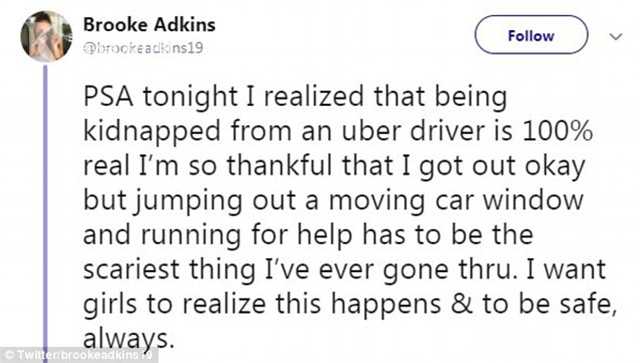Select the word tonight in the tweet

pyautogui.click(x=189, y=98)
